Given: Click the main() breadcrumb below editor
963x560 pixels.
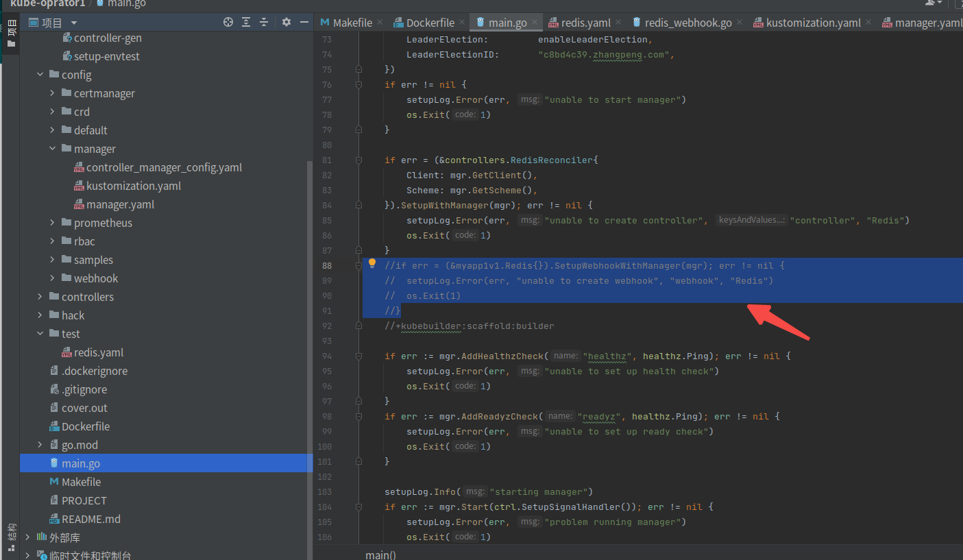Looking at the screenshot, I should [380, 555].
